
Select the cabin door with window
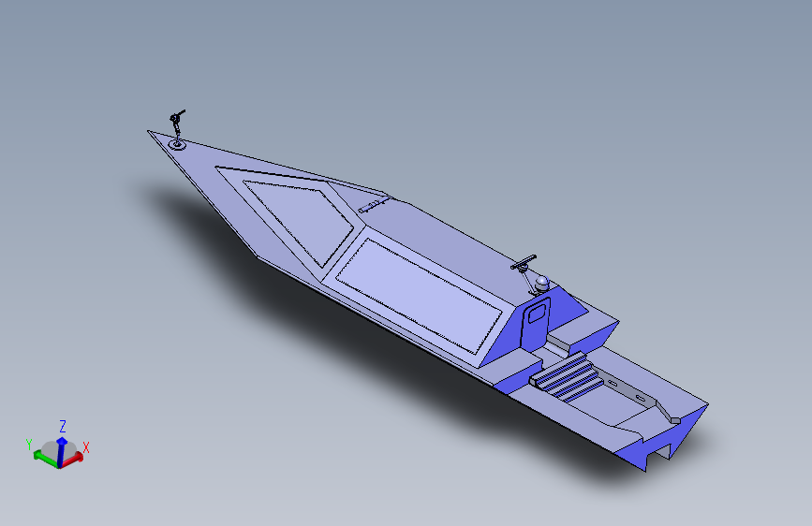coord(536,324)
